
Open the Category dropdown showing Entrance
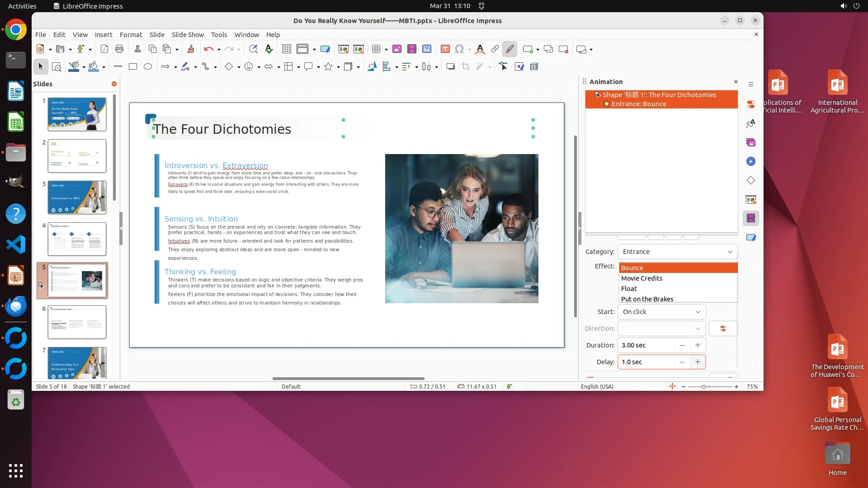(677, 252)
